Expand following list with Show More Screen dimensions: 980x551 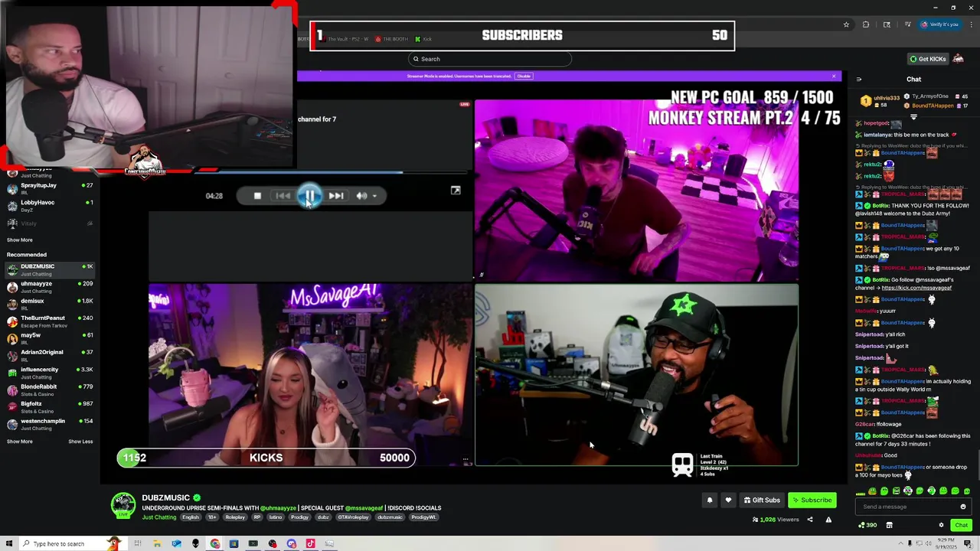(x=20, y=240)
